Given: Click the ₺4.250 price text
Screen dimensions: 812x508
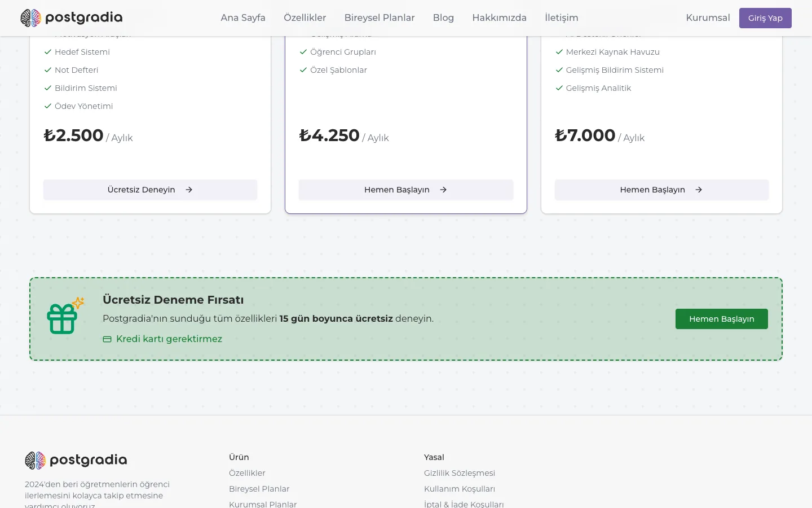Looking at the screenshot, I should (x=329, y=135).
